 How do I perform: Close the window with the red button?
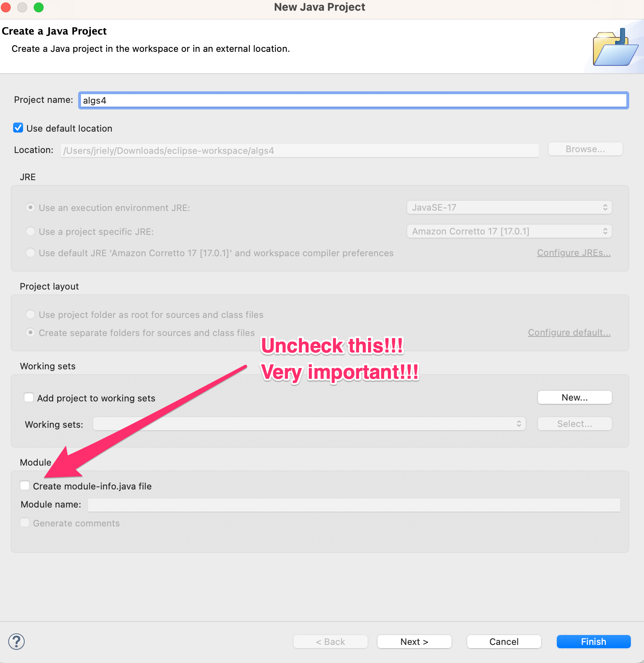pos(6,7)
